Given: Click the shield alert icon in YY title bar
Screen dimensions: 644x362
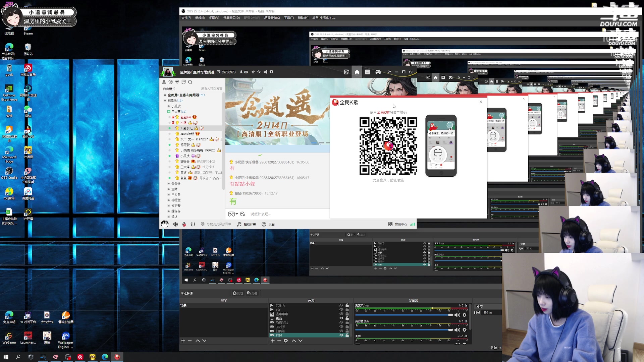Looking at the screenshot, I should (271, 72).
